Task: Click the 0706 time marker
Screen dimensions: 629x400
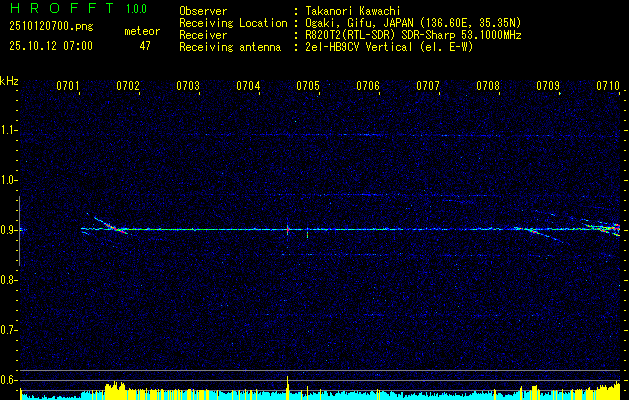Action: 368,85
